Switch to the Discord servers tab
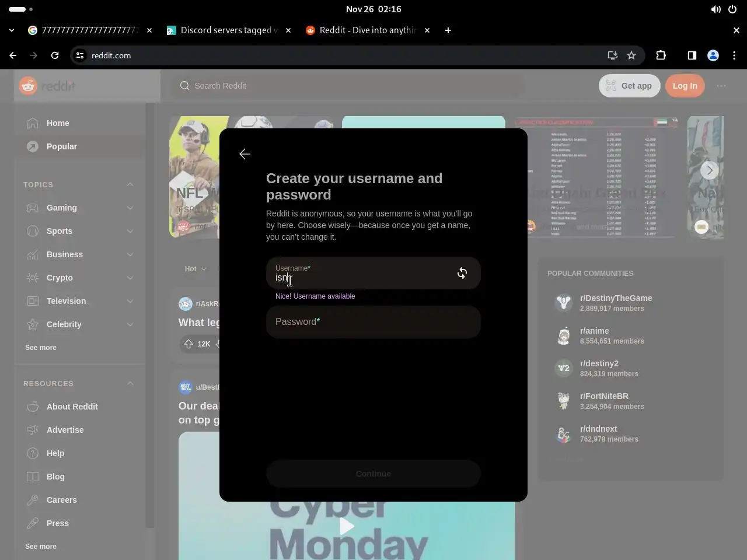The width and height of the screenshot is (747, 560). click(x=229, y=30)
